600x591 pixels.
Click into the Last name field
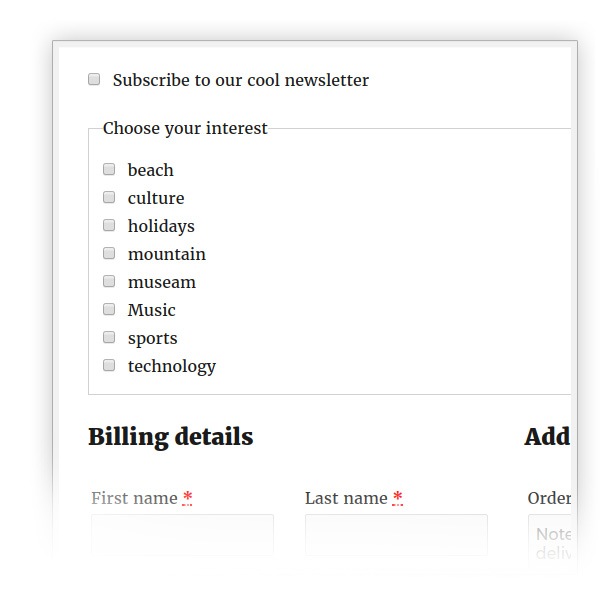396,534
